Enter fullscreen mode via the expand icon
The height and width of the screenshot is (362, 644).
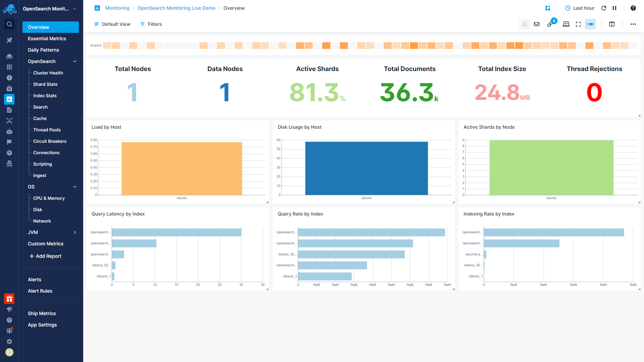pyautogui.click(x=578, y=24)
